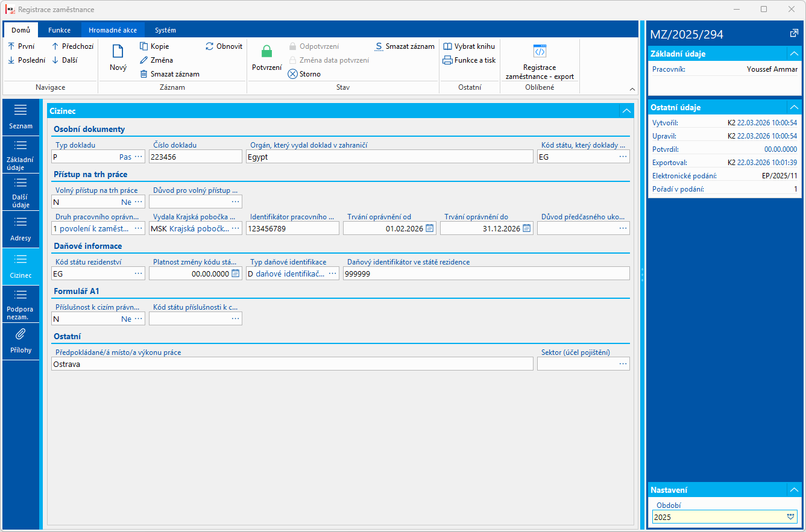Move to next record with Další arrow
This screenshot has width=806, height=532.
tap(65, 60)
